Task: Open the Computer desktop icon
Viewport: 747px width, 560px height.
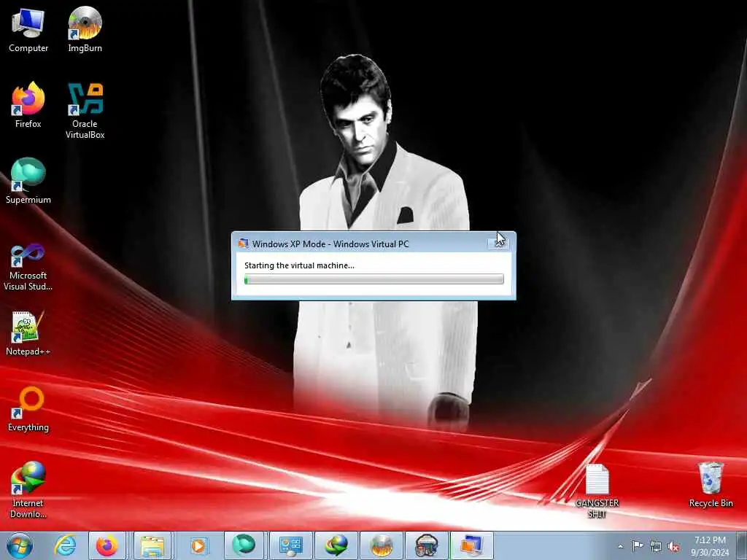Action: coord(28,30)
